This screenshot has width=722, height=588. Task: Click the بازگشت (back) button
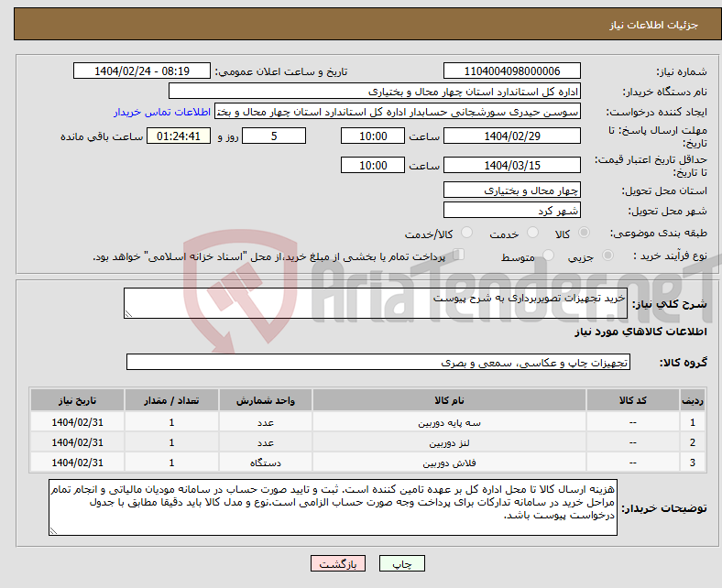tap(337, 563)
